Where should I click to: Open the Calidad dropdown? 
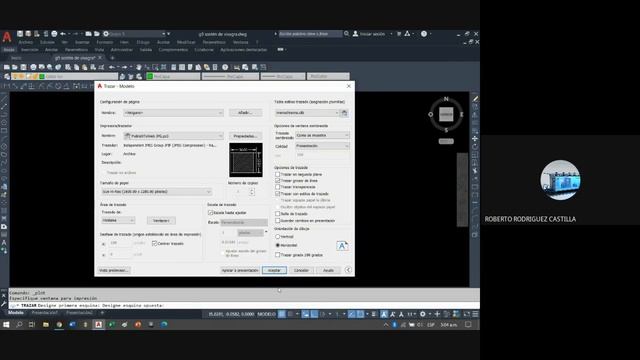[x=322, y=146]
